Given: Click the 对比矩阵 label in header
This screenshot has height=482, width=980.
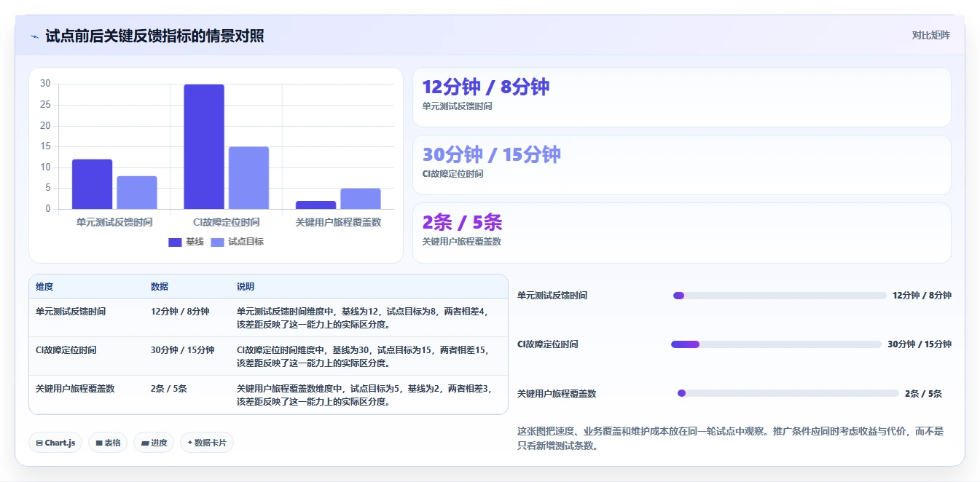Looking at the screenshot, I should tap(931, 35).
